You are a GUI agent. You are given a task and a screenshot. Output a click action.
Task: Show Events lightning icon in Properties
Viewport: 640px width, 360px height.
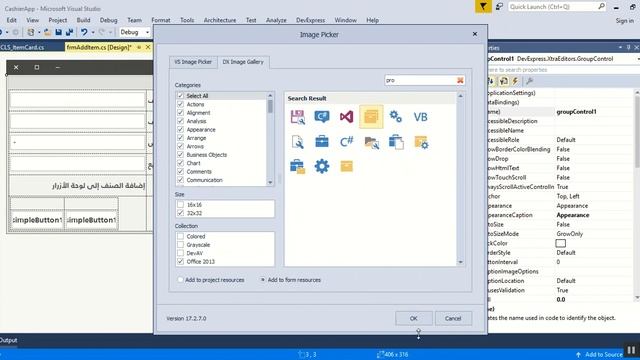[x=516, y=81]
